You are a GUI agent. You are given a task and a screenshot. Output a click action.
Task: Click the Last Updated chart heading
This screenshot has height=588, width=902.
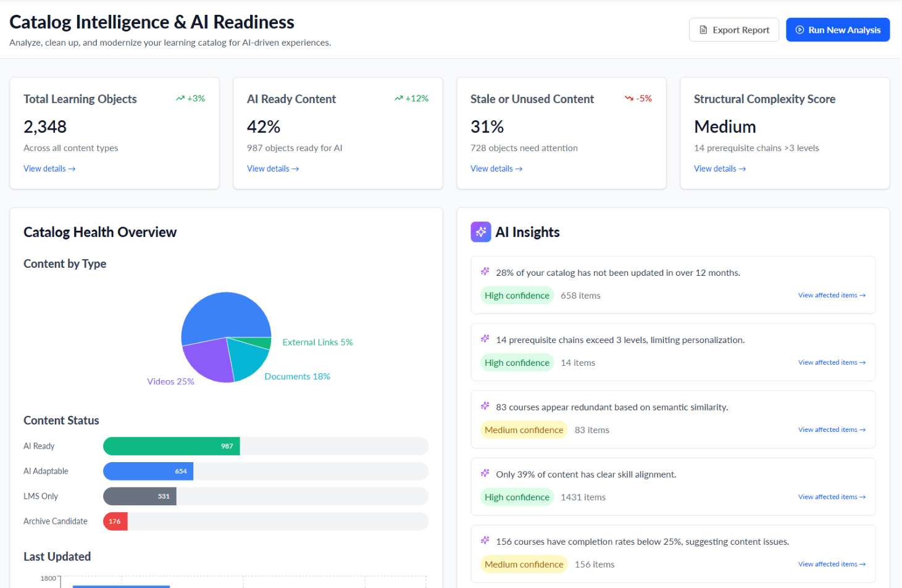[57, 557]
